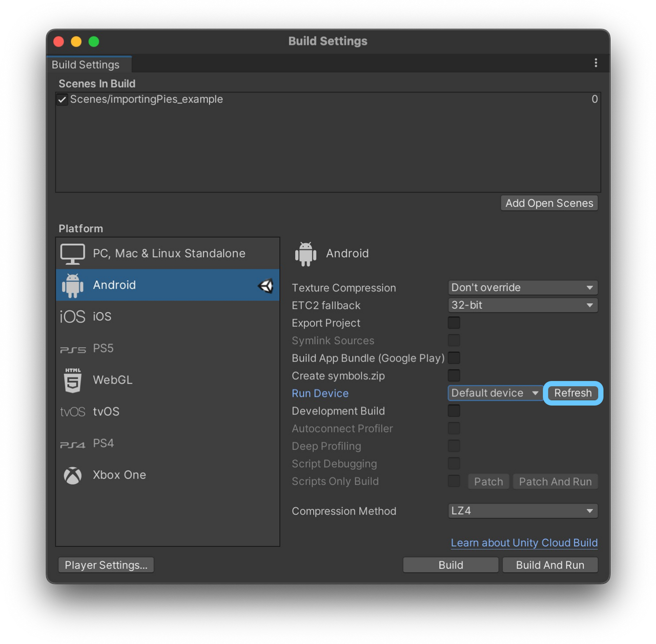Toggle the Script Debugging checkbox
This screenshot has height=644, width=656.
point(454,464)
